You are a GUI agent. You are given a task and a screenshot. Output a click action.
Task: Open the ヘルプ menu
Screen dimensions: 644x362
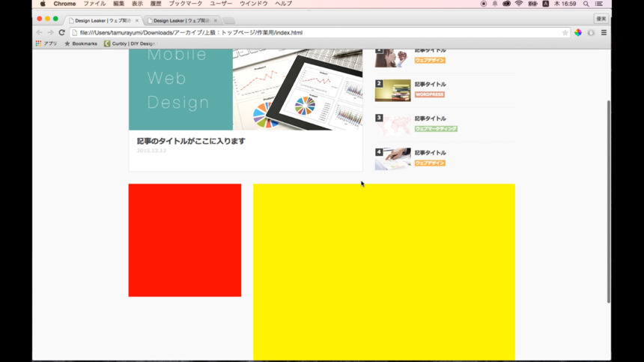[283, 4]
